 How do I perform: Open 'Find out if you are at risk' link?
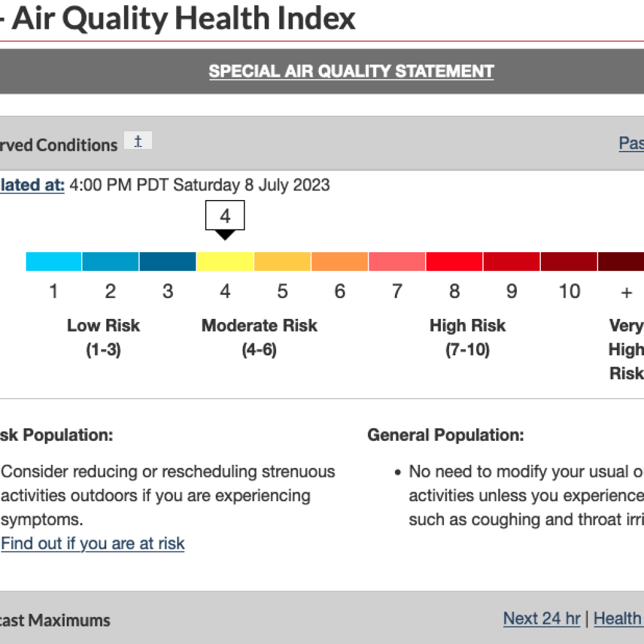(93, 543)
